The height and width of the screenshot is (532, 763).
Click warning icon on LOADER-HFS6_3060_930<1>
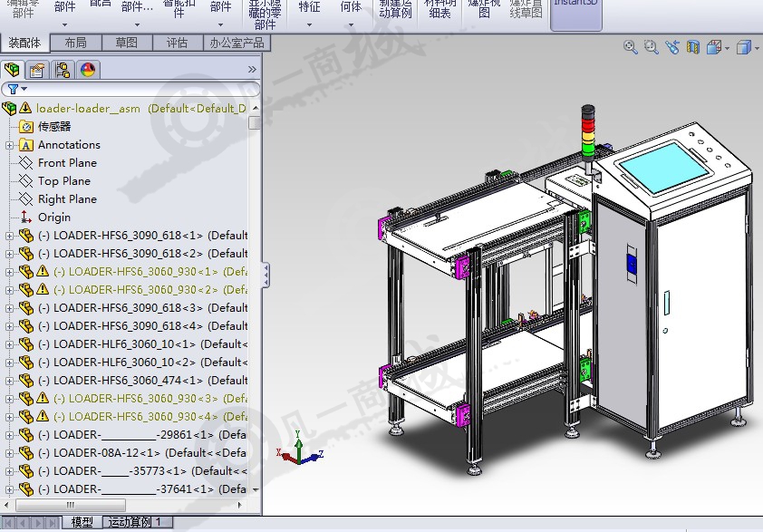[x=43, y=271]
